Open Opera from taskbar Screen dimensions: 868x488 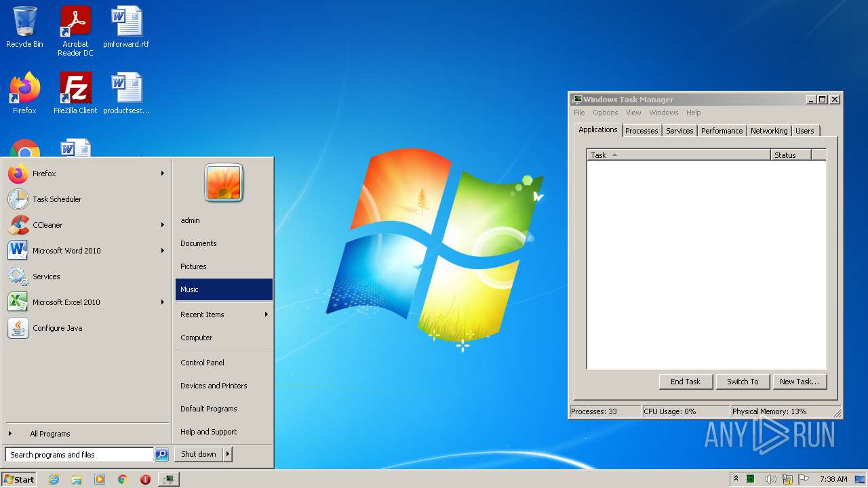(x=145, y=479)
